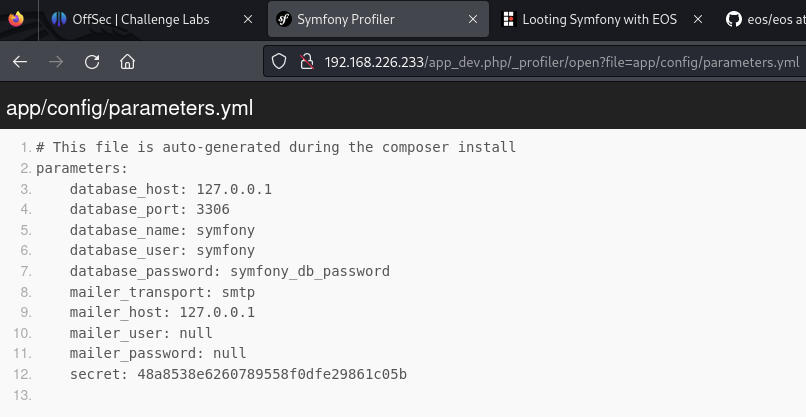Click the forward navigation arrow
Viewport: 806px width, 417px height.
pos(56,62)
